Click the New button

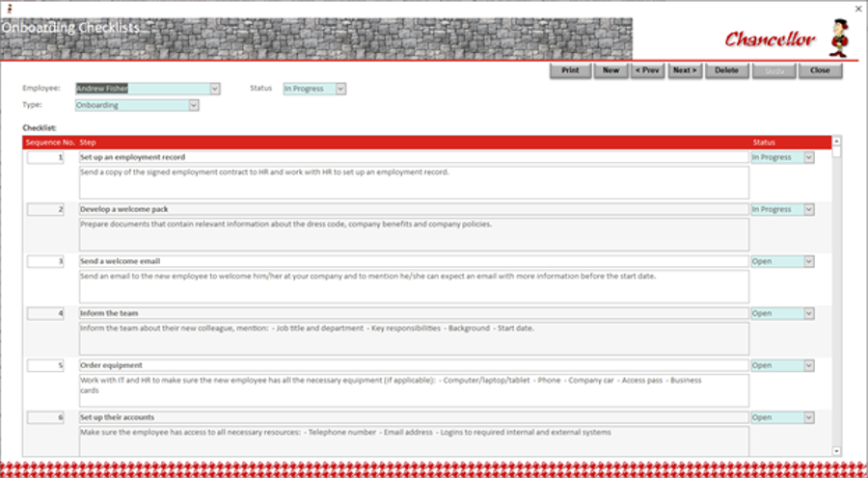coord(610,70)
